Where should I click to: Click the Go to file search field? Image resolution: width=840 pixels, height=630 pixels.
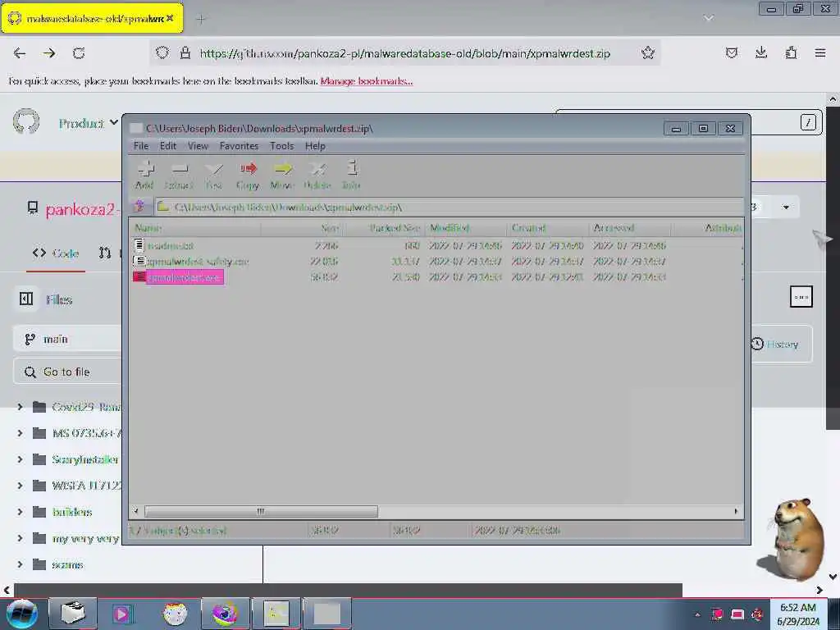(x=67, y=372)
